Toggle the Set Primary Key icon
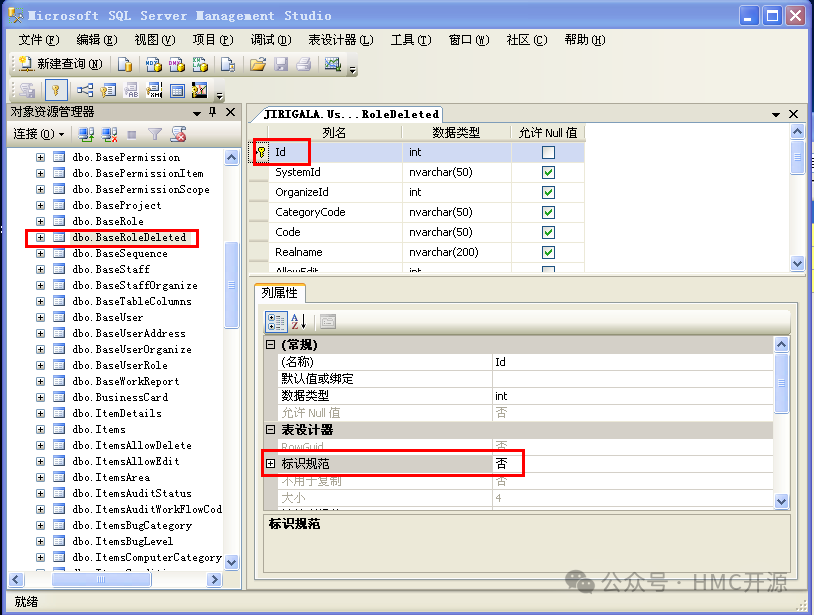The width and height of the screenshot is (814, 615). coord(56,90)
